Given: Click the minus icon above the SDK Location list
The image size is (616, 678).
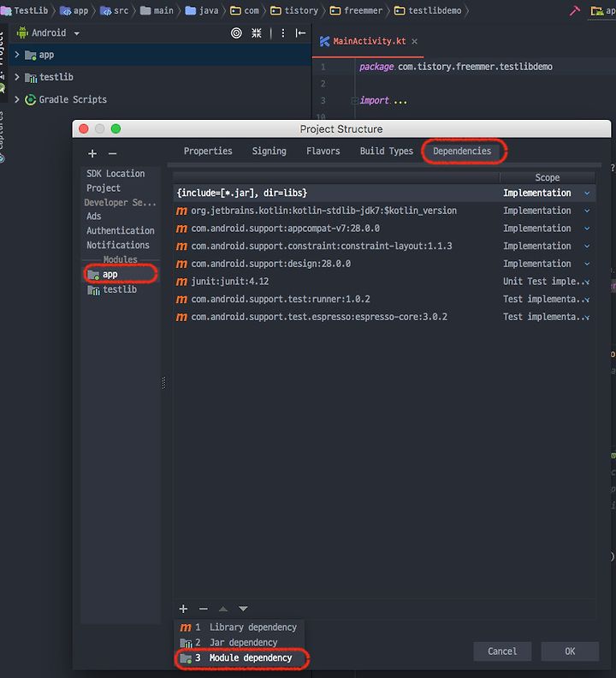Looking at the screenshot, I should pyautogui.click(x=112, y=153).
